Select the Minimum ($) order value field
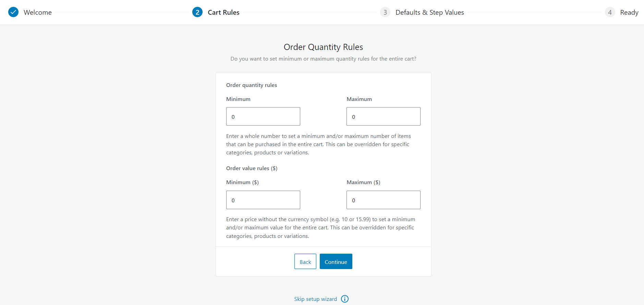The width and height of the screenshot is (644, 305). [263, 200]
